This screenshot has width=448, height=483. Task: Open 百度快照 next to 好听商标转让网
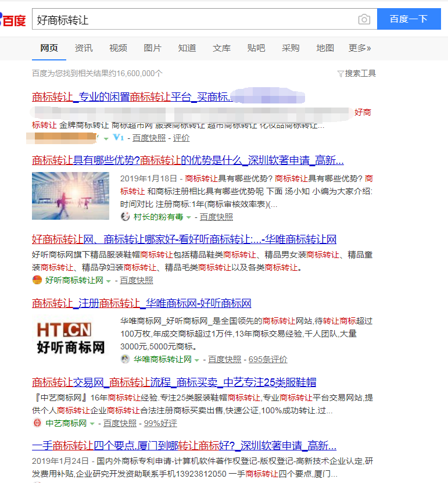[x=137, y=280]
